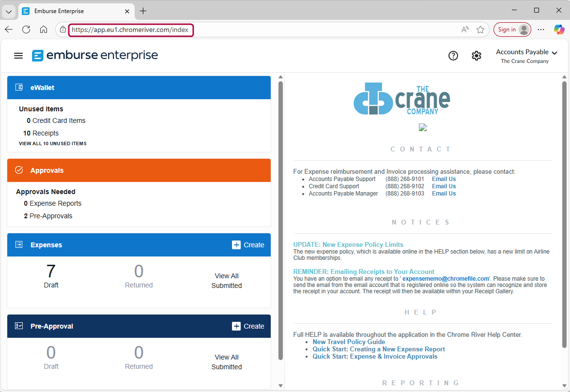Click the Expenses panel header icon

click(x=18, y=244)
